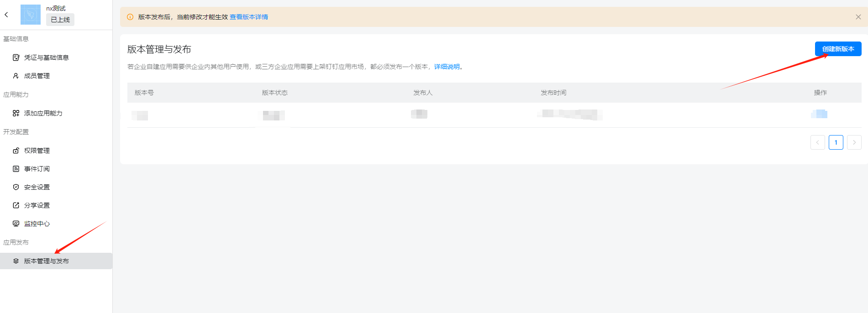Go to the previous page of versions
The height and width of the screenshot is (313, 868).
pyautogui.click(x=817, y=142)
